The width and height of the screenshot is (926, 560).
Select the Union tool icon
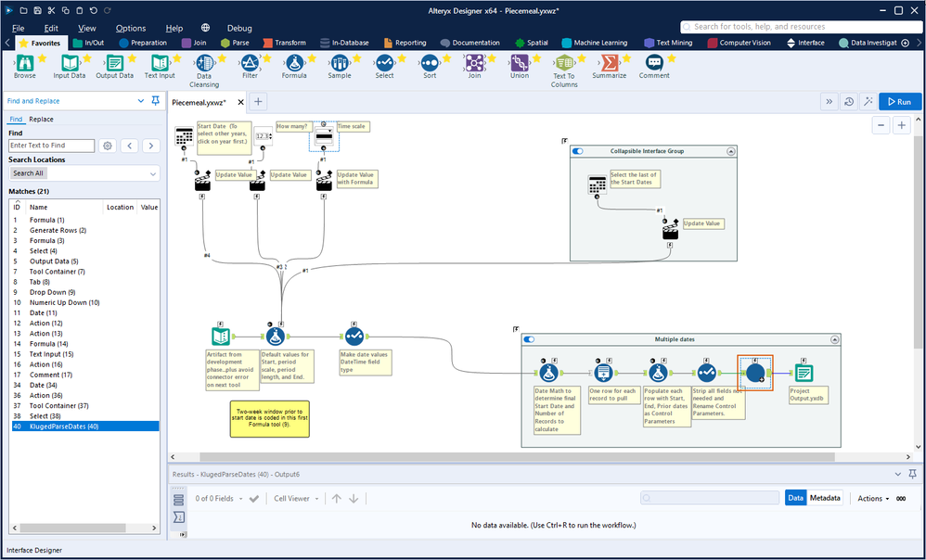click(520, 64)
